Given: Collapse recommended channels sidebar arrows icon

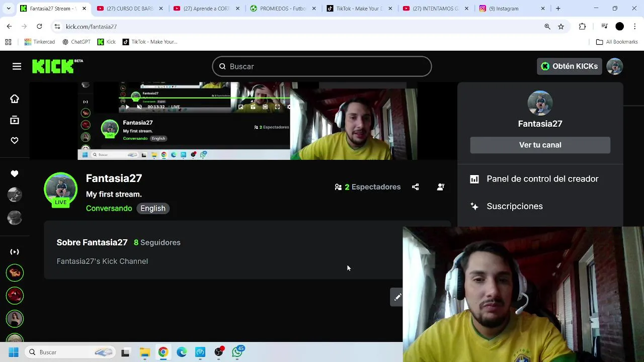Looking at the screenshot, I should (15, 251).
